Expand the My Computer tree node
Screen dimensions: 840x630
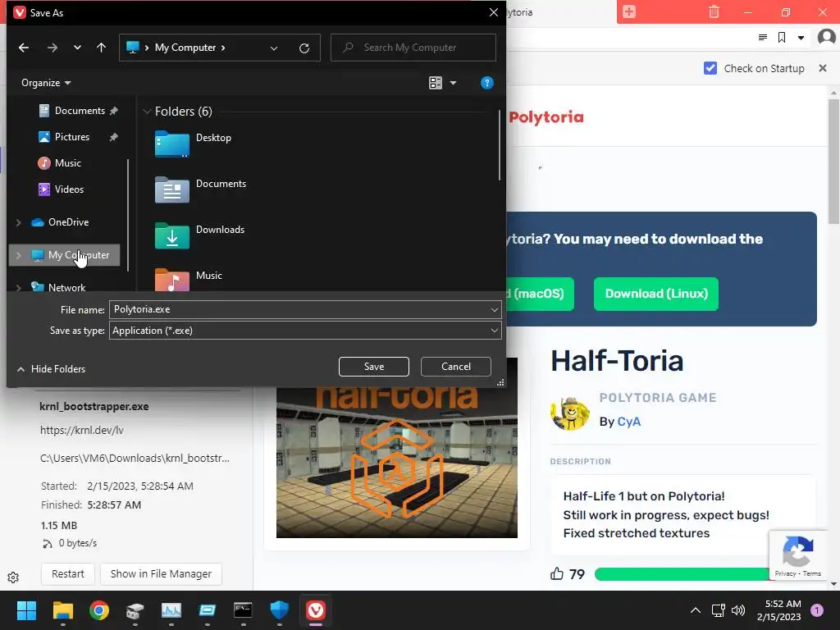(x=19, y=256)
